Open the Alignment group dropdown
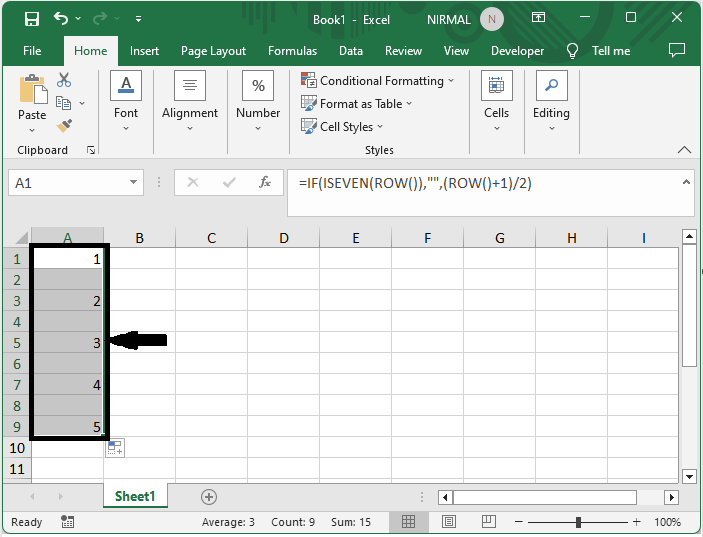The image size is (703, 537). click(x=190, y=101)
